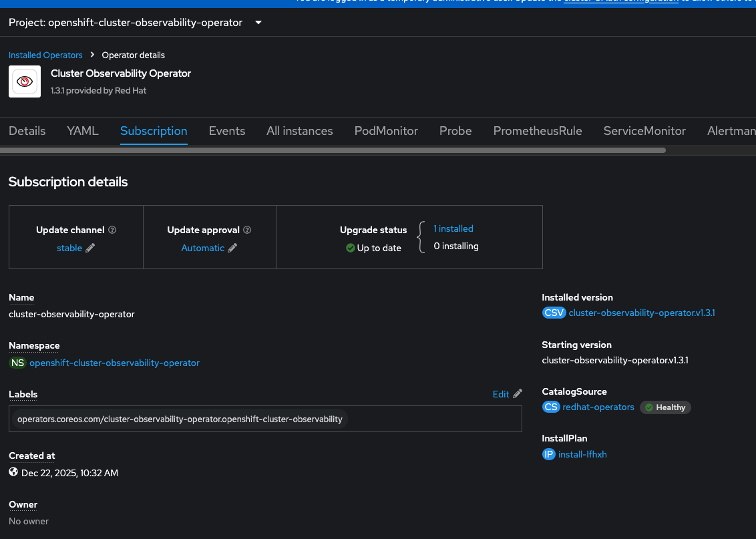Click the CS catalog source badge
The height and width of the screenshot is (539, 756).
tap(550, 407)
